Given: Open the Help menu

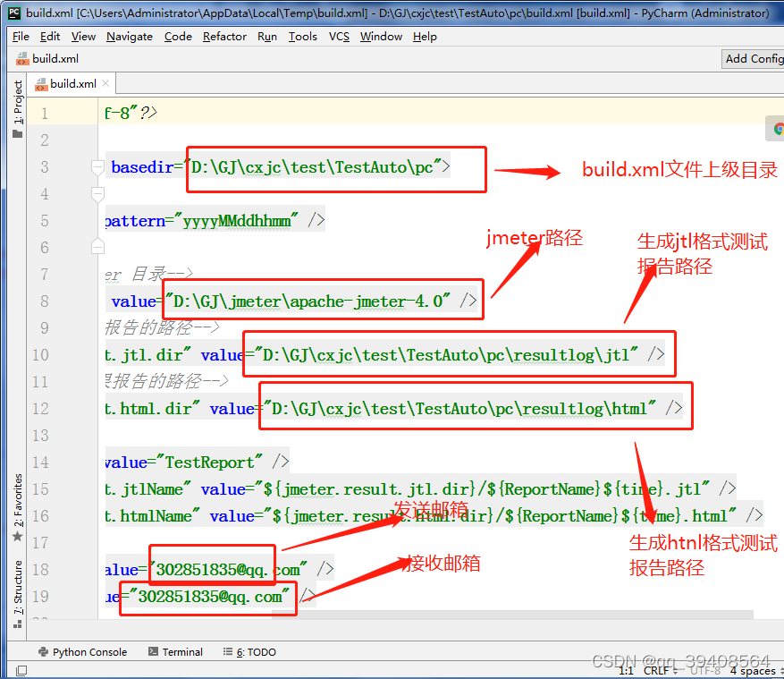Looking at the screenshot, I should (x=425, y=37).
